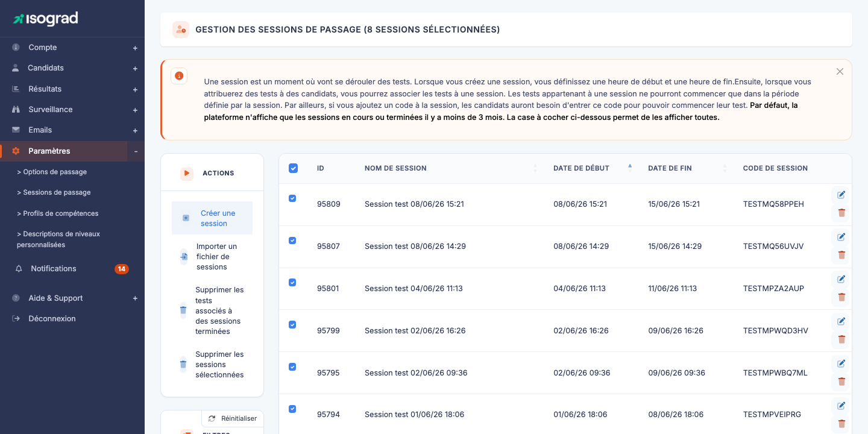Click the import file icon
The height and width of the screenshot is (434, 868).
(184, 257)
